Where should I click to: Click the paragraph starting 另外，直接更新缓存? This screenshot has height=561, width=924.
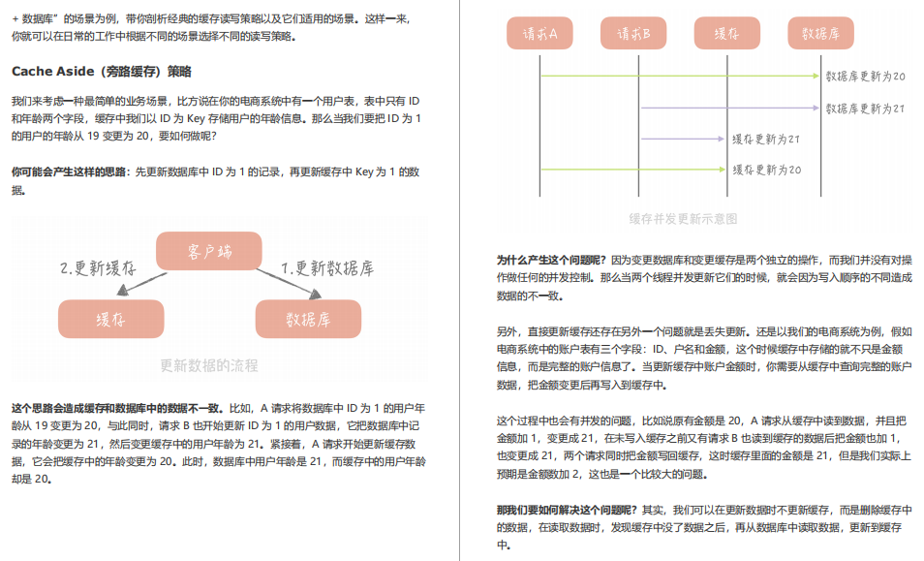704,358
